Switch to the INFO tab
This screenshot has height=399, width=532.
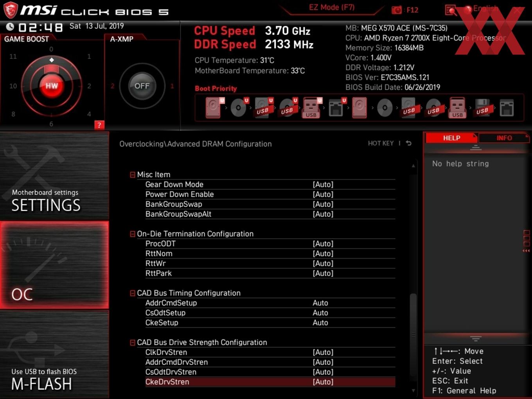tap(504, 138)
